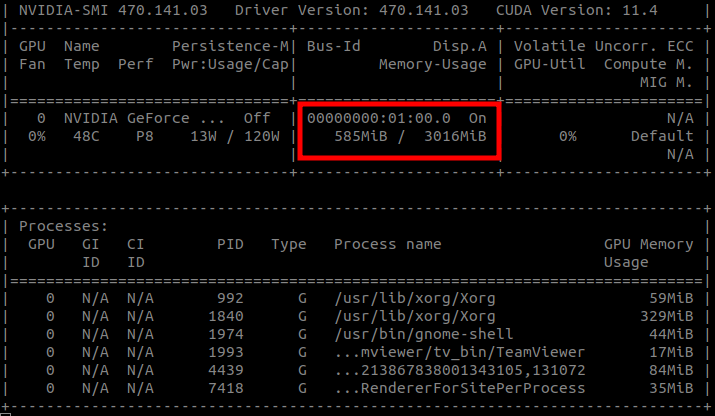Click the Memory-Usage column header
The image size is (715, 416).
(432, 64)
